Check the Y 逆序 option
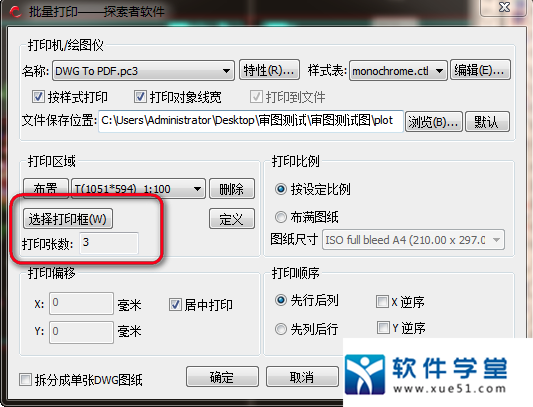This screenshot has height=407, width=533. (x=383, y=328)
